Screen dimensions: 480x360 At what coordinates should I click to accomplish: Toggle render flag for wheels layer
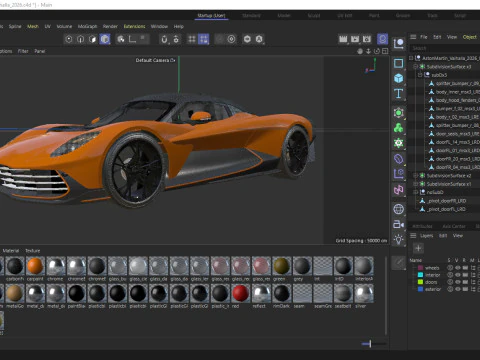(x=465, y=268)
